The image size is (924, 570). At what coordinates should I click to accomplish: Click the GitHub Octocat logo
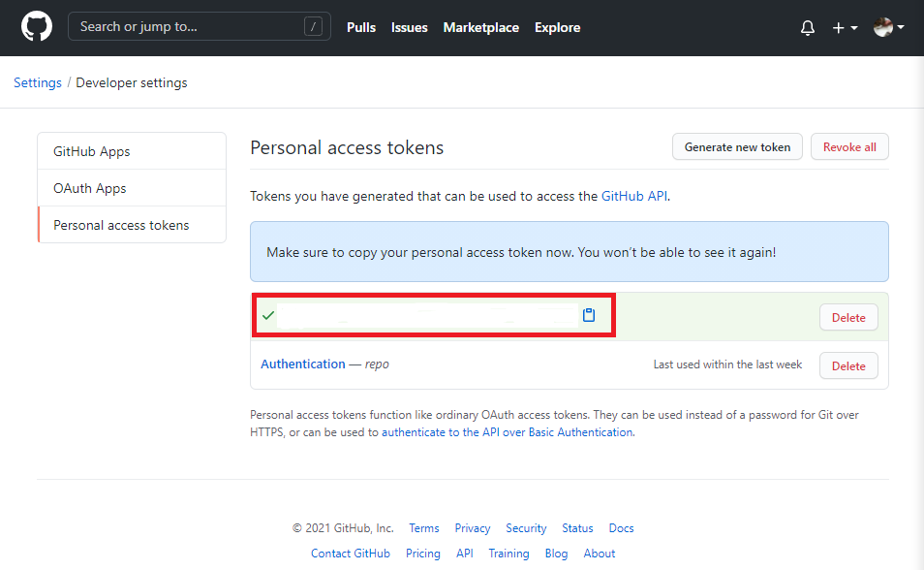(x=37, y=27)
